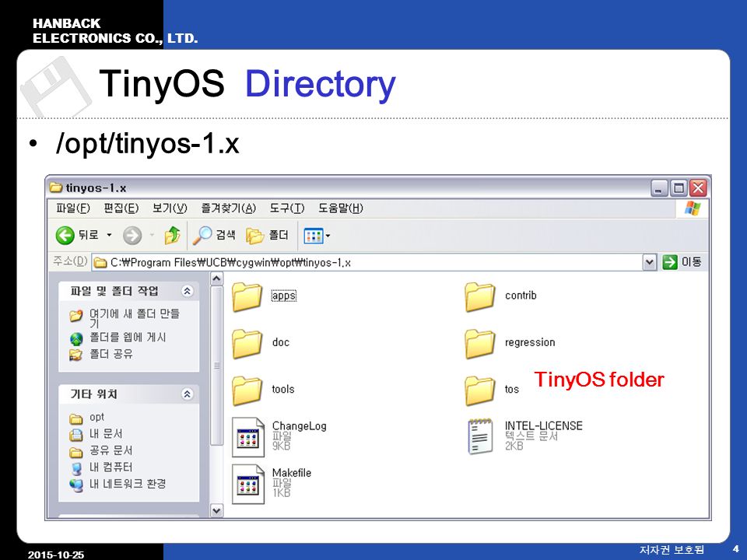Minimize the tinyos-1.x window
This screenshot has height=560, width=747.
click(659, 188)
